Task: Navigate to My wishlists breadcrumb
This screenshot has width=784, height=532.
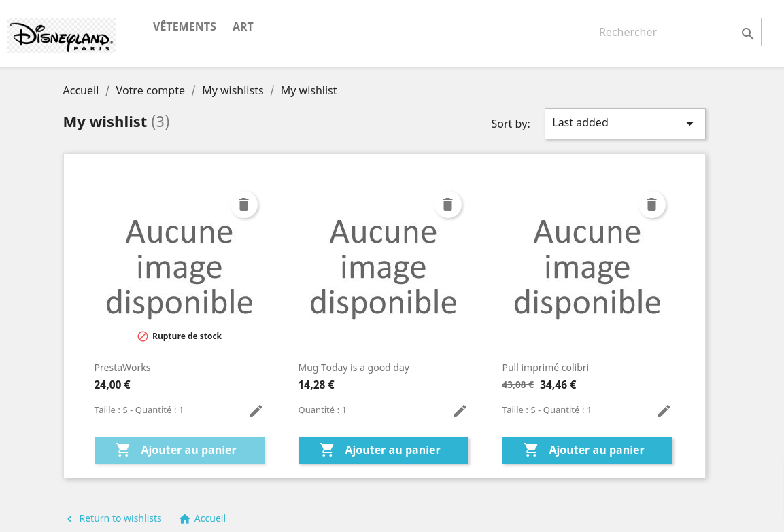Action: click(233, 90)
